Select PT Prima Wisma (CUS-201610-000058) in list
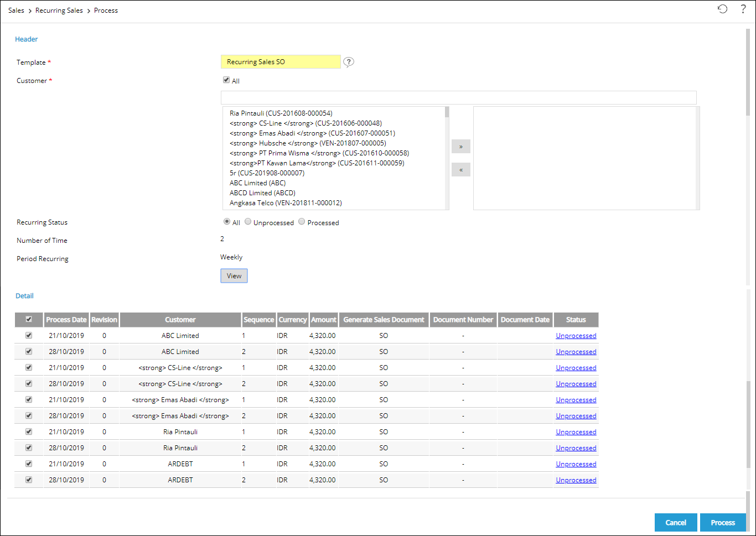Viewport: 756px width, 536px height. tap(319, 153)
